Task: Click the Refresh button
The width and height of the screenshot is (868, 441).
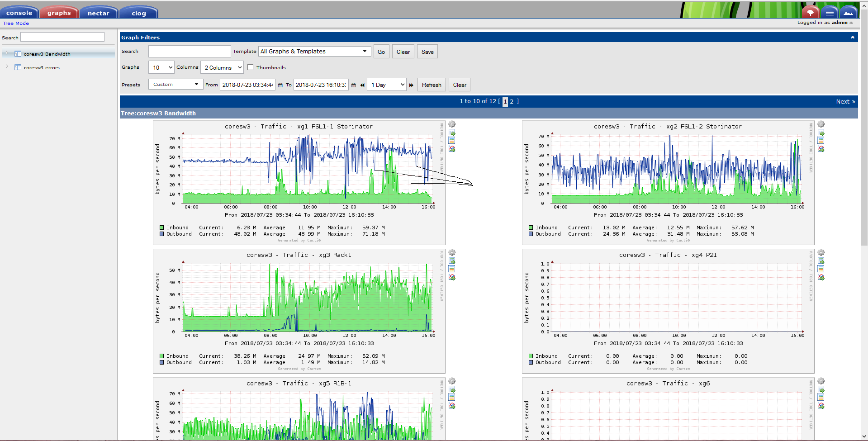Action: pos(432,85)
